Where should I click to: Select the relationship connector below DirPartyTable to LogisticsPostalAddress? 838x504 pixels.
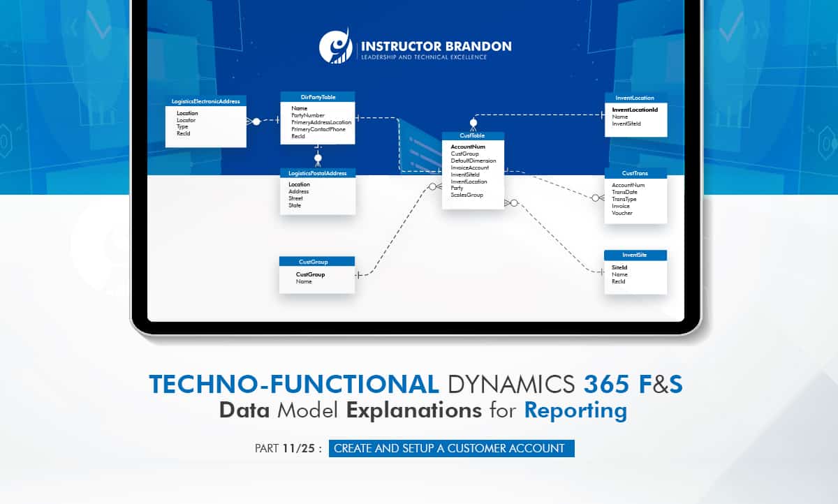[318, 157]
